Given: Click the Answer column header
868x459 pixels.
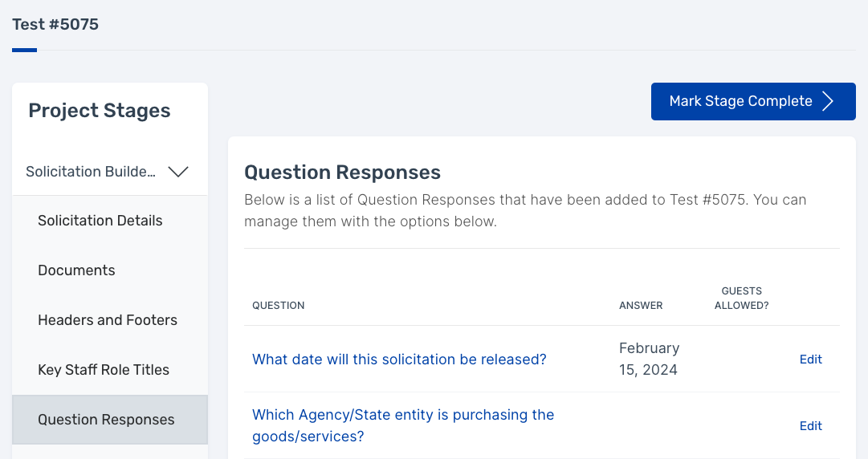Looking at the screenshot, I should pos(641,305).
